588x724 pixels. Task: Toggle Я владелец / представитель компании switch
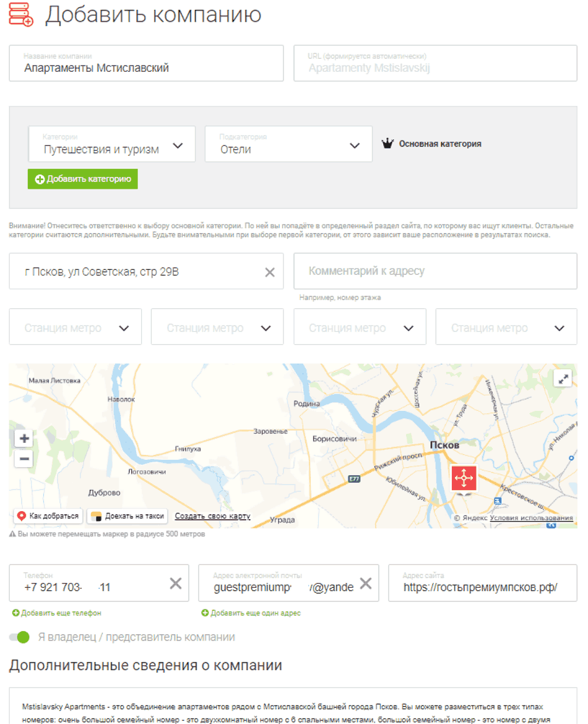tap(19, 637)
